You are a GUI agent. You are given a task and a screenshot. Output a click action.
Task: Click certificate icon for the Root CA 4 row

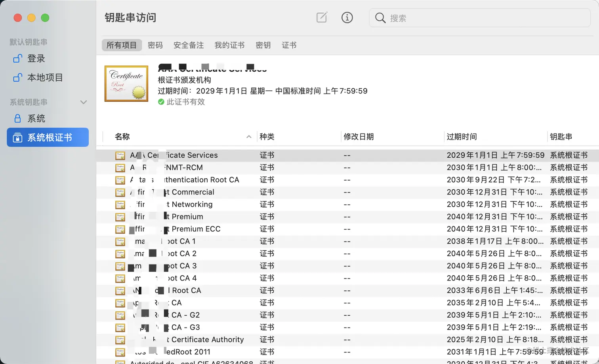[120, 278]
